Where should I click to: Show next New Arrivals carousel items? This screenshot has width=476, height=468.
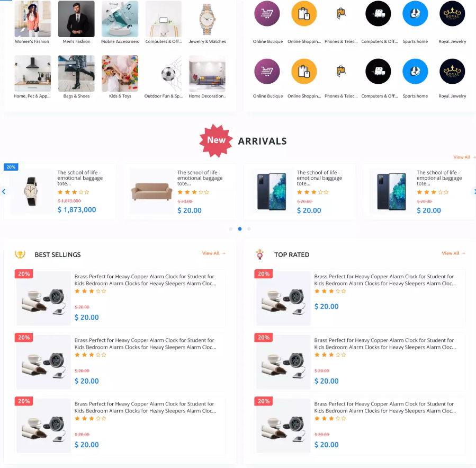coord(474,191)
